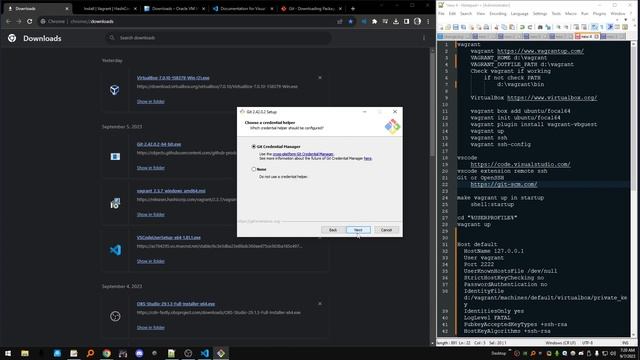This screenshot has height=360, width=640.
Task: Click Notepad++ Find binoculars icon
Action: coord(540,27)
